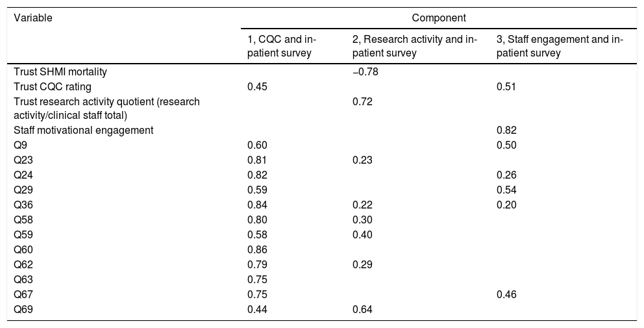Screen dimensions: 644x328
Task: Select the 0.51 value in Trust CQC rating row
Action: (506, 86)
